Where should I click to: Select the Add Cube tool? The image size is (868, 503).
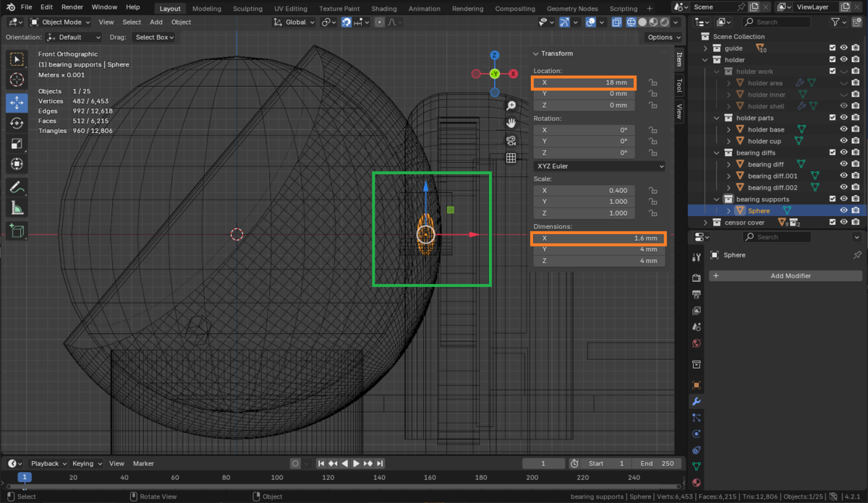point(17,231)
